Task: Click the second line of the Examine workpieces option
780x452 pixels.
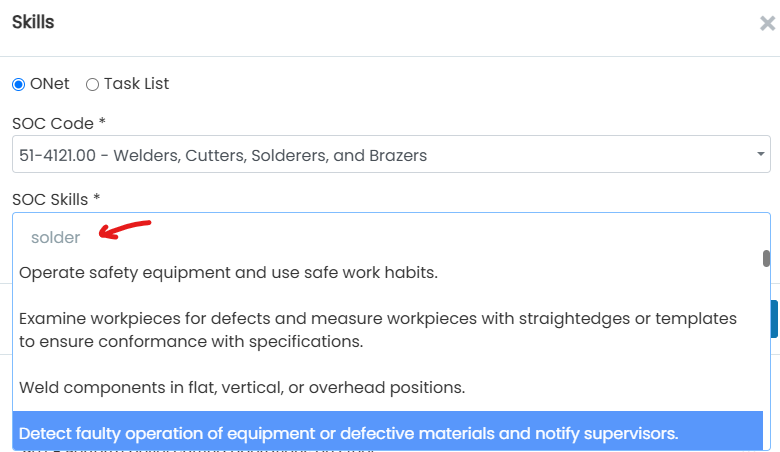Action: pyautogui.click(x=191, y=342)
